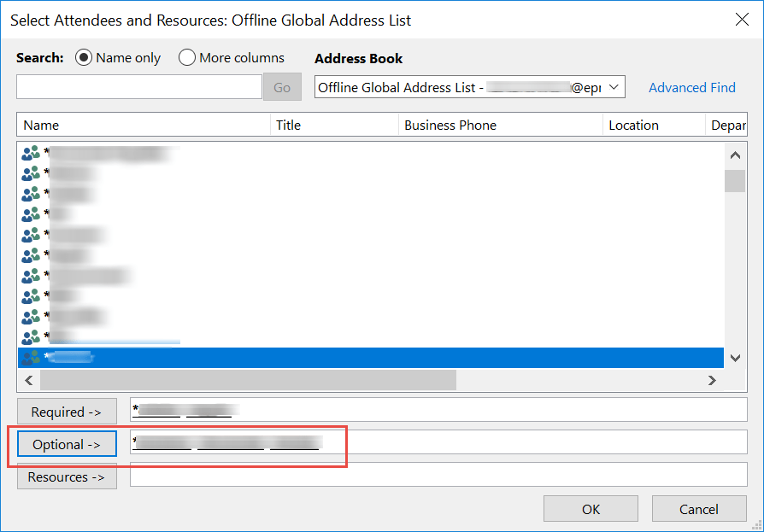Sort by the Title column header
The width and height of the screenshot is (764, 532).
335,125
